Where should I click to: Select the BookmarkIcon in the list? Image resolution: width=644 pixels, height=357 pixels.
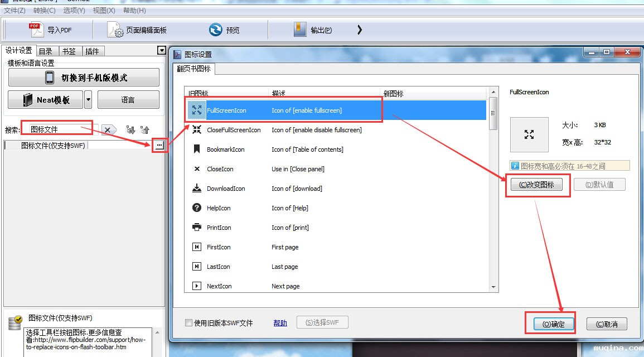(x=197, y=149)
